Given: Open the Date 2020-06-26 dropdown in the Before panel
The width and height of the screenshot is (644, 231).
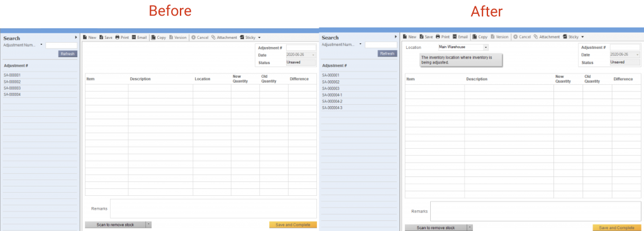Looking at the screenshot, I should (x=314, y=55).
